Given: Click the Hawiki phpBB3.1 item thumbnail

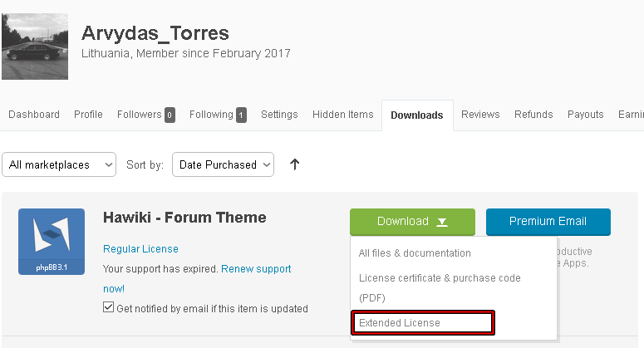Looking at the screenshot, I should (52, 242).
